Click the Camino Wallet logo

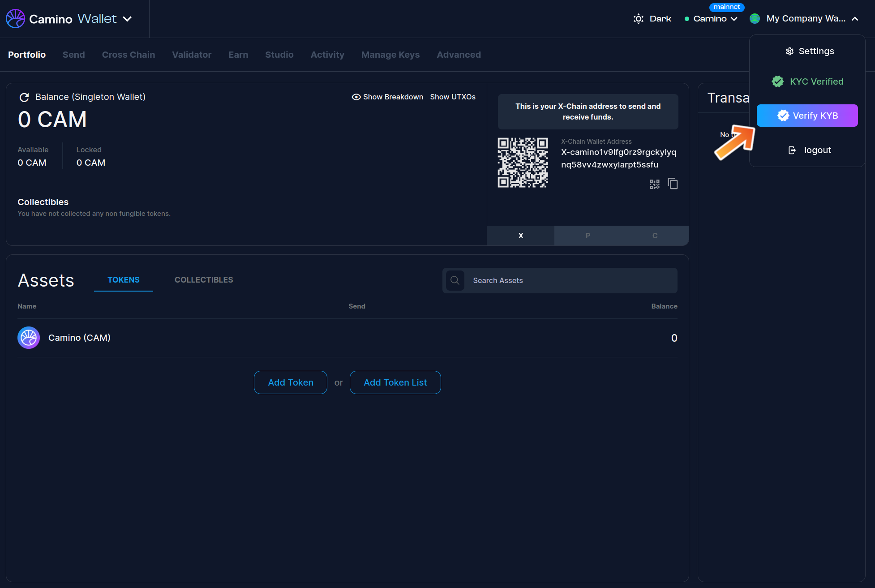16,19
